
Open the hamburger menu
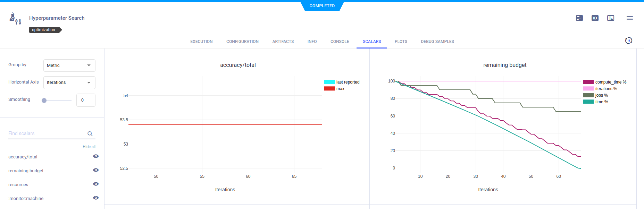[629, 18]
